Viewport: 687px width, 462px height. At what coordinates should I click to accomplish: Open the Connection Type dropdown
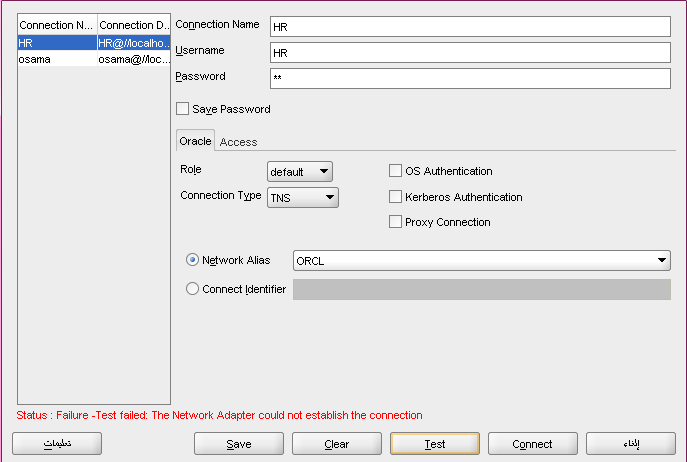point(303,198)
